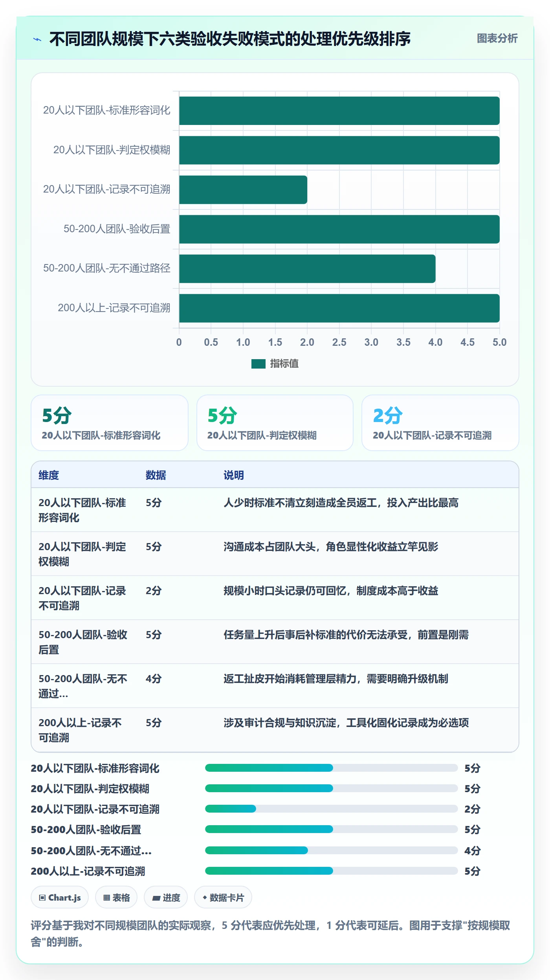
Task: Click progress bar for 20人以下团队-记录不可追溯
Action: pyautogui.click(x=332, y=809)
